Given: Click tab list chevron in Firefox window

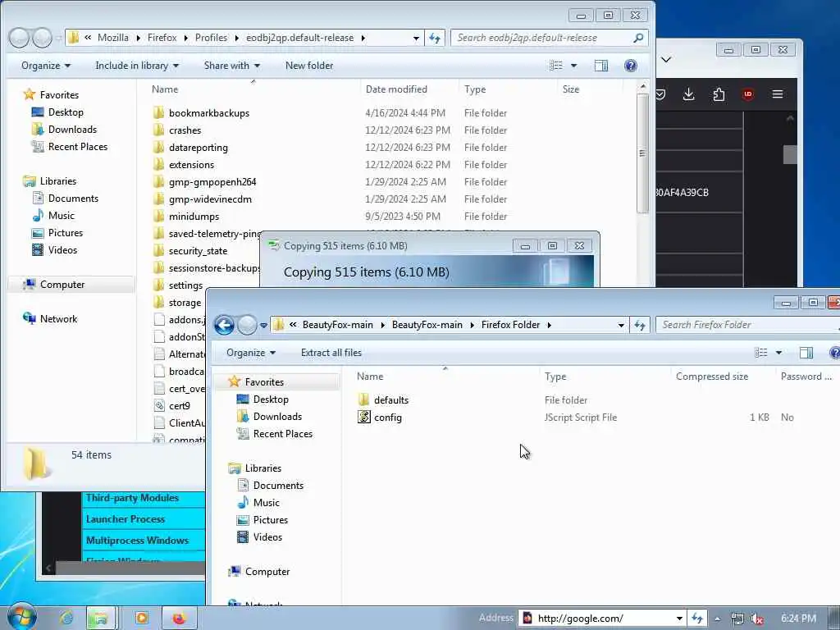Looking at the screenshot, I should (666, 59).
